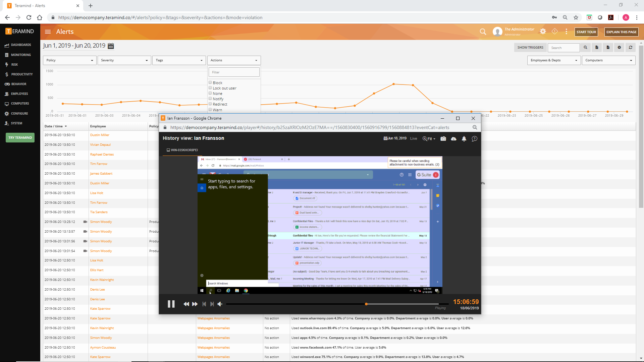Drag the playback progress slider

367,304
